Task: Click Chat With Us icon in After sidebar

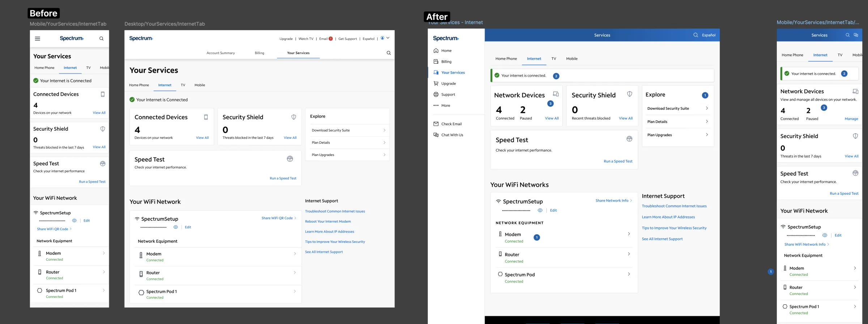Action: [436, 135]
